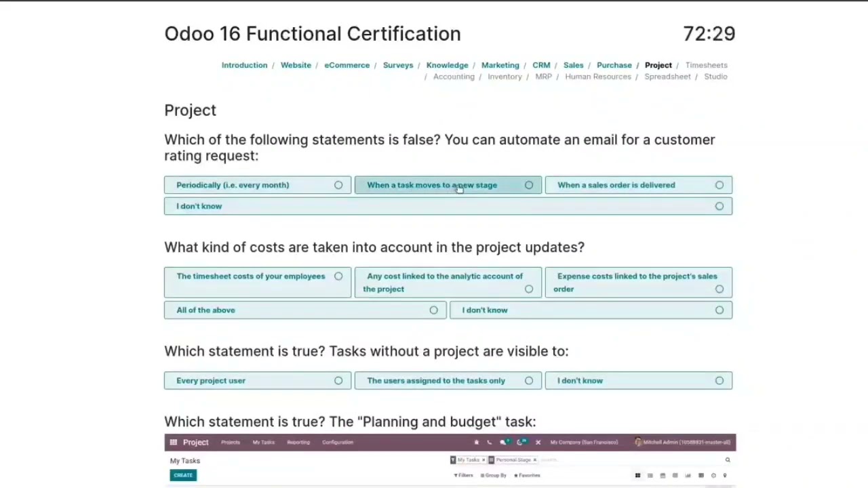
Task: Remove the My Tasks search facet
Action: pyautogui.click(x=484, y=460)
